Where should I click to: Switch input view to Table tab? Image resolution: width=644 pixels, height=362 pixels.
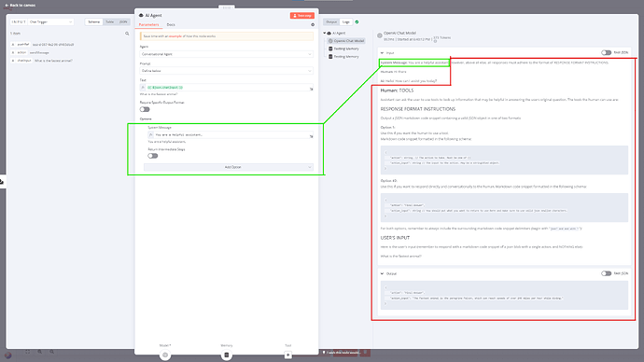[x=109, y=21]
